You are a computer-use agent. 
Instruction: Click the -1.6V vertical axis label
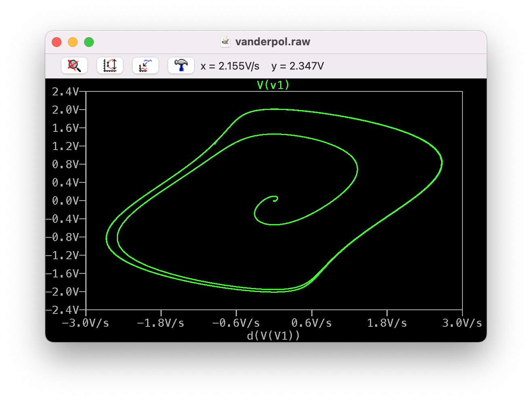click(x=62, y=273)
